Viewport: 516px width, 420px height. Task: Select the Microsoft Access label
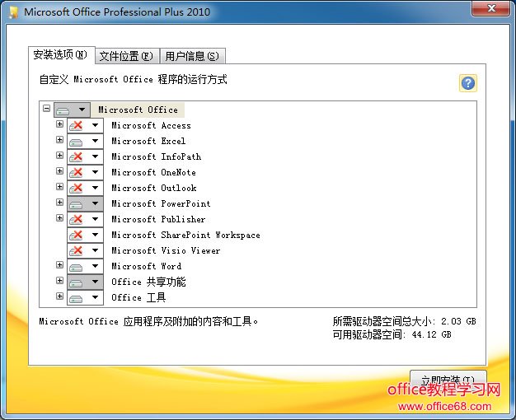tap(151, 126)
